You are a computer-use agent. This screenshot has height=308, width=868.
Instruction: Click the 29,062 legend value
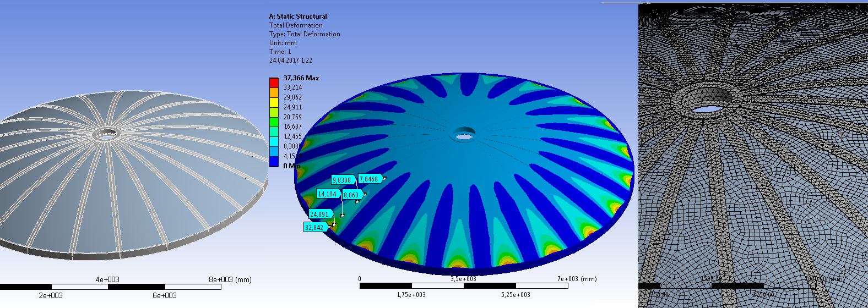(292, 97)
